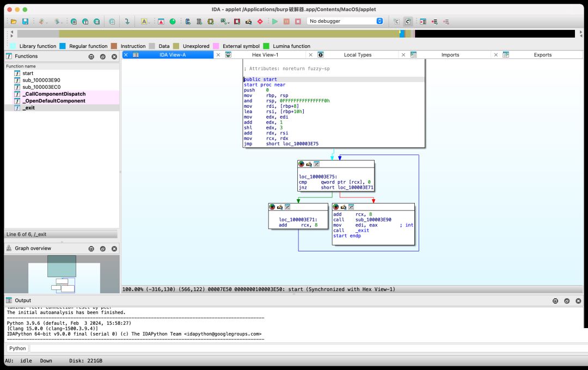The height and width of the screenshot is (370, 588).
Task: Select _OpenDefaultComponent in the Functions list
Action: [62, 101]
